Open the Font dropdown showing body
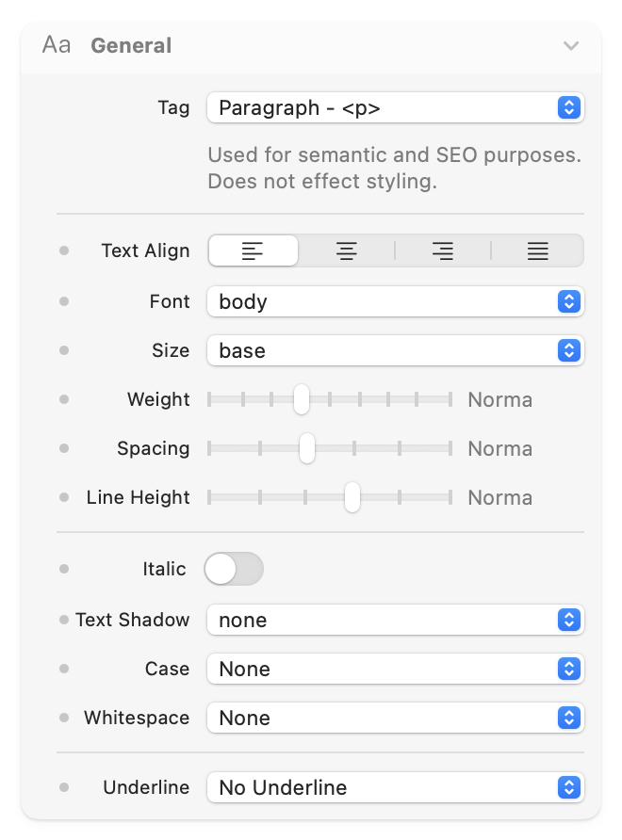 tap(395, 301)
